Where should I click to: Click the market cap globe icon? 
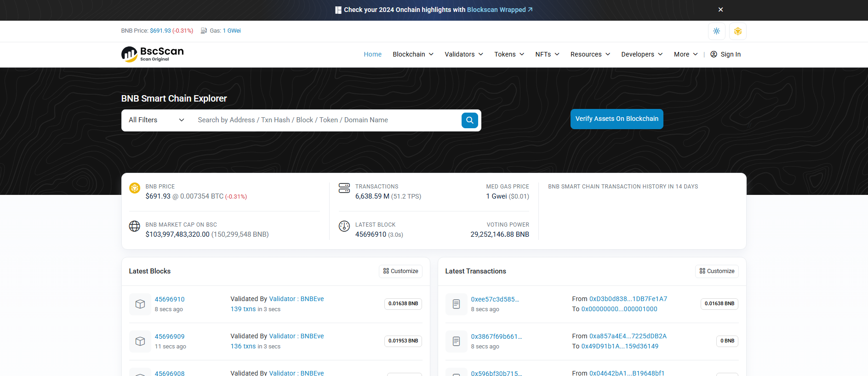135,226
